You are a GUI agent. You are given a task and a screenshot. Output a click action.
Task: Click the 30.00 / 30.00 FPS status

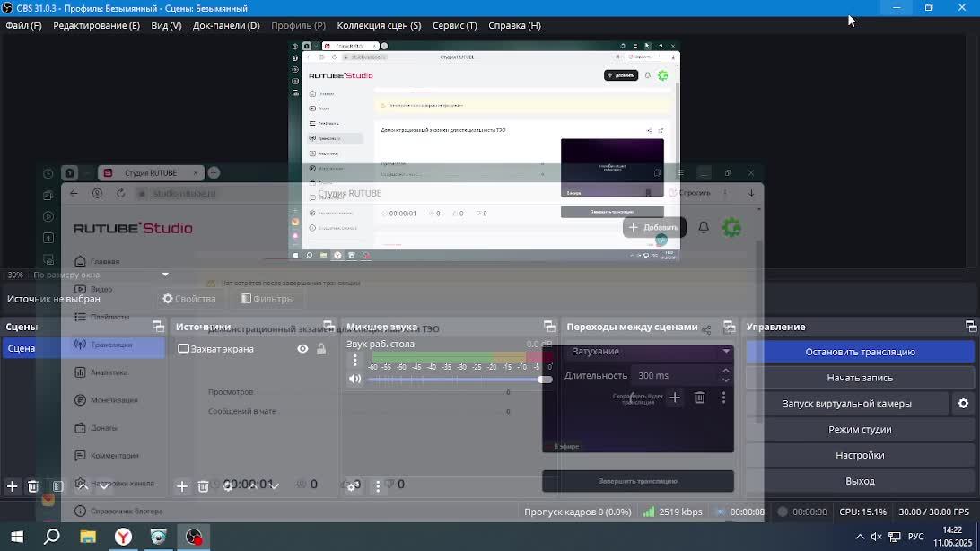coord(933,512)
